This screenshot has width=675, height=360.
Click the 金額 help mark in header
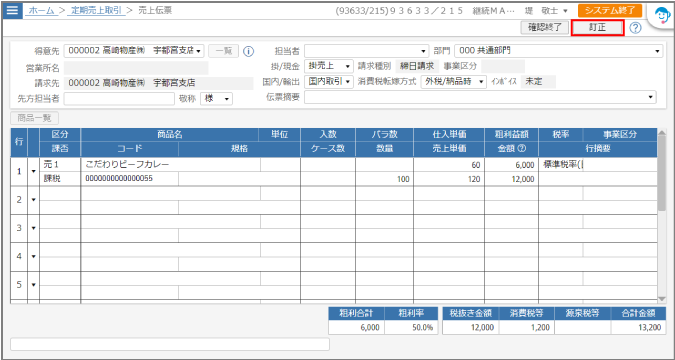(x=523, y=149)
